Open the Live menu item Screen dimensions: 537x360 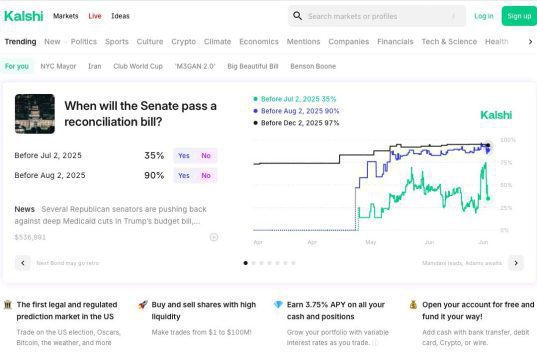(x=95, y=16)
